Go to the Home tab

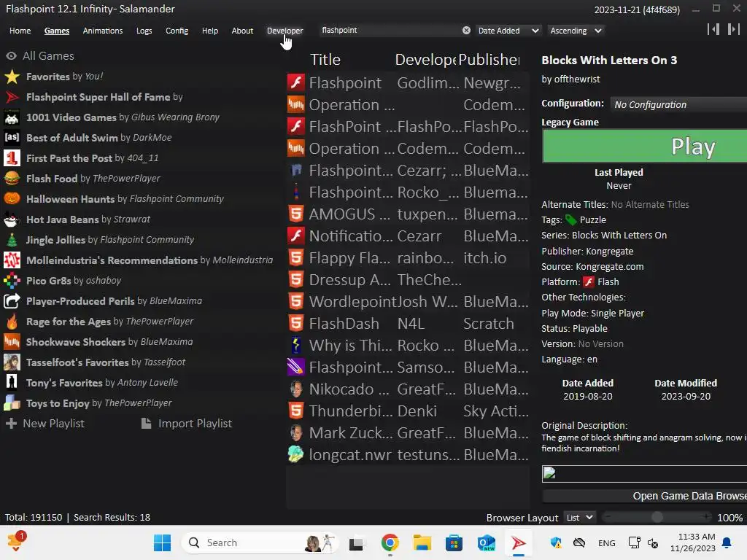click(20, 31)
